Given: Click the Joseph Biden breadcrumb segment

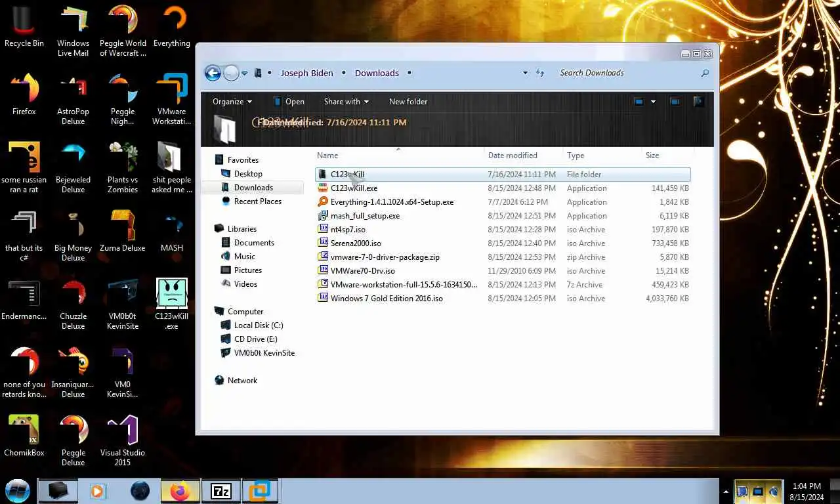Looking at the screenshot, I should [307, 73].
